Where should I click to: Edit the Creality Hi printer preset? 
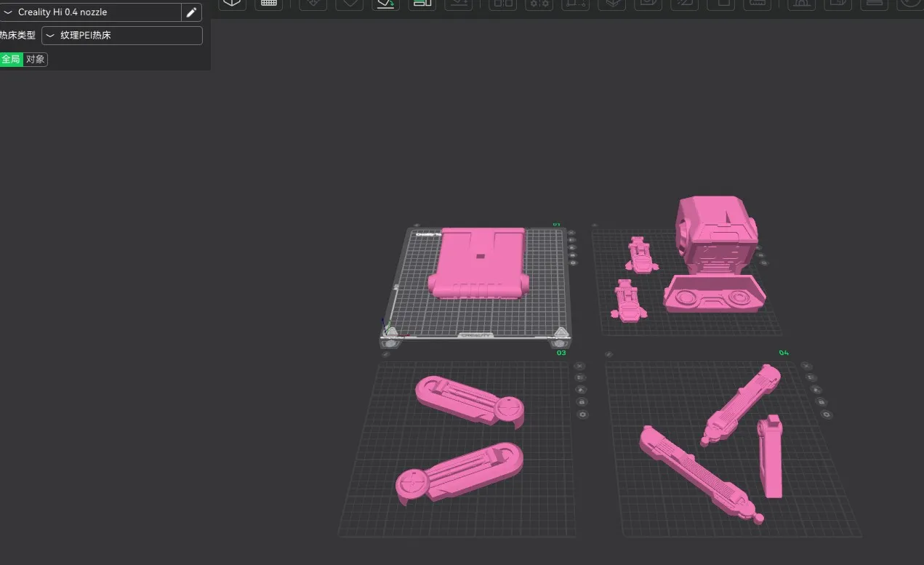click(191, 12)
